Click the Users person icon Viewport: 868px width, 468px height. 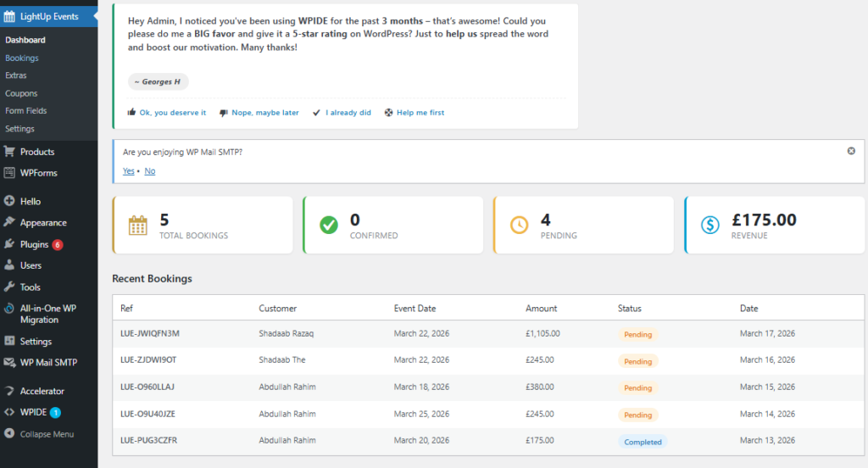click(9, 265)
